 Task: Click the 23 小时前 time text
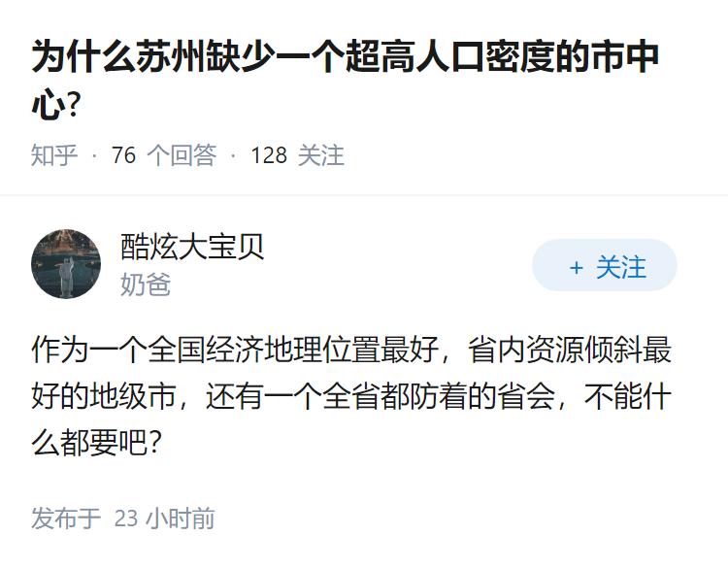tap(165, 519)
